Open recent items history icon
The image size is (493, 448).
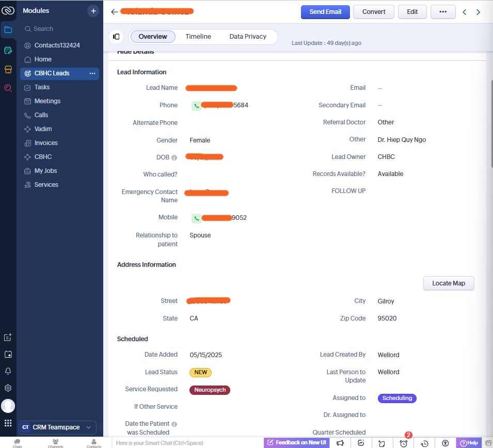(x=424, y=443)
